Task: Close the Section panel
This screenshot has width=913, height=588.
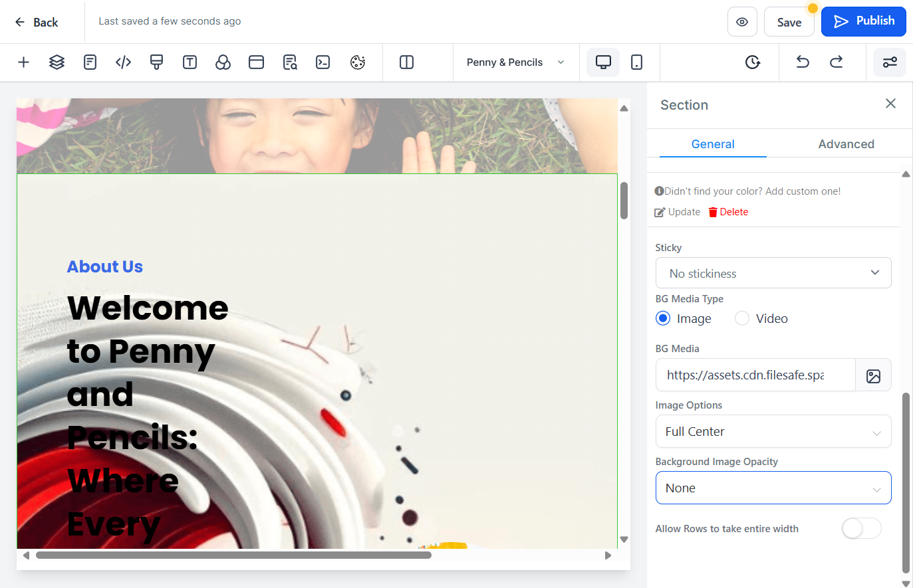Action: click(x=891, y=104)
